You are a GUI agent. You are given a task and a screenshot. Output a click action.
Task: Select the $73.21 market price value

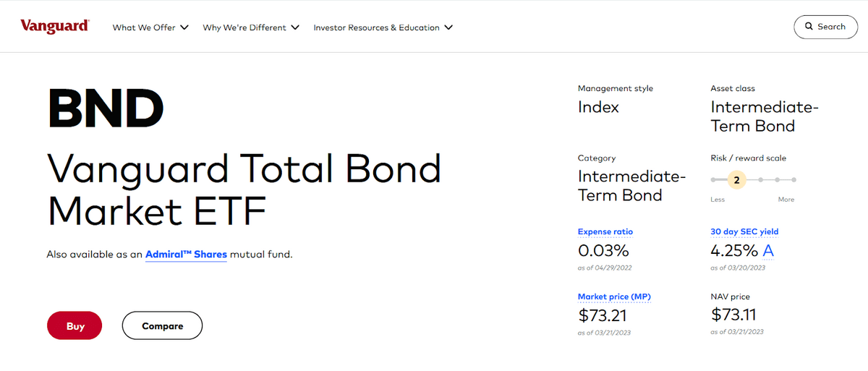pos(603,316)
